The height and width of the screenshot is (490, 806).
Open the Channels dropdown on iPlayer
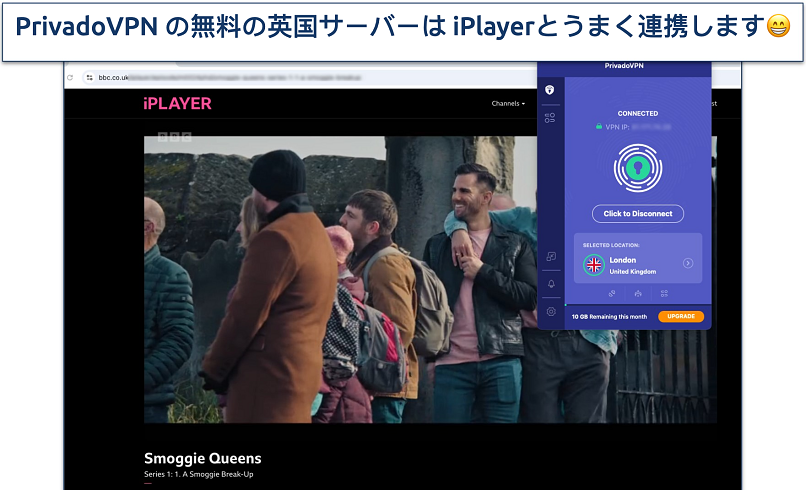pos(508,103)
